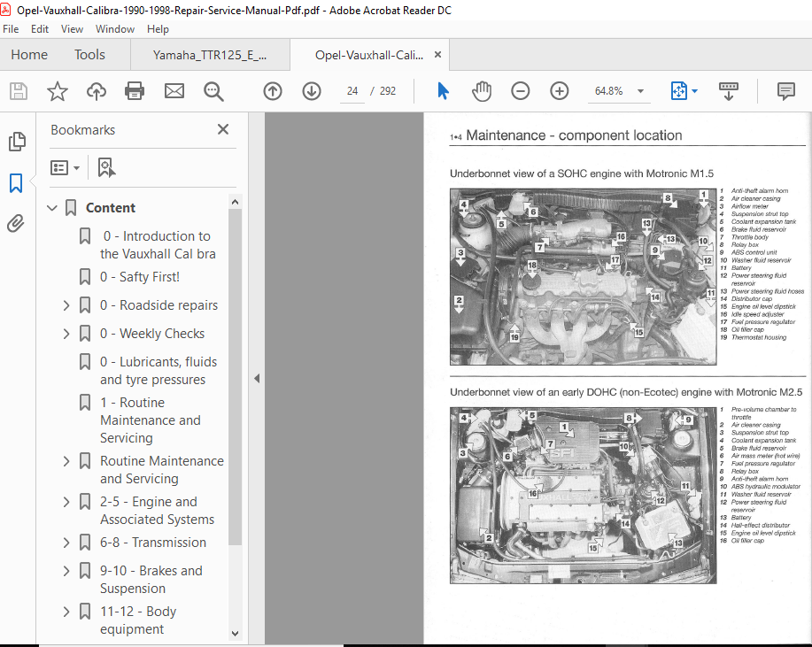The width and height of the screenshot is (812, 647).
Task: Open bookmark options list menu
Action: coord(65,167)
